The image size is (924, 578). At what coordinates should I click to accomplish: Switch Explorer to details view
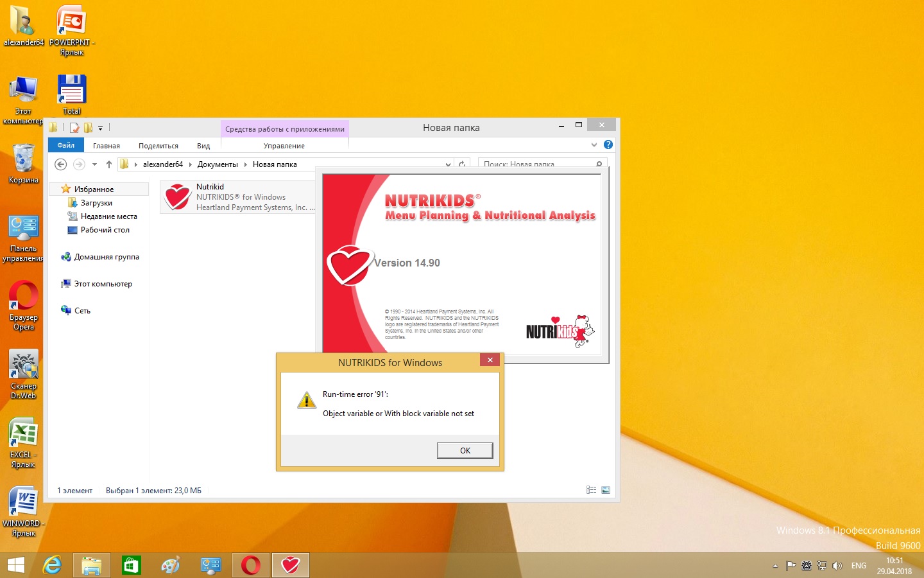(x=591, y=490)
